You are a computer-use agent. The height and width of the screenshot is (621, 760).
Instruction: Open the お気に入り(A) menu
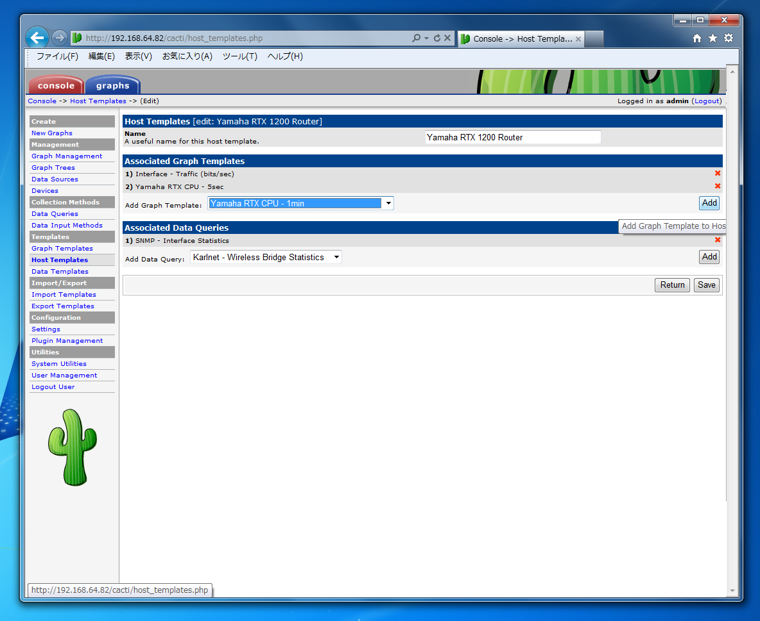click(x=187, y=56)
